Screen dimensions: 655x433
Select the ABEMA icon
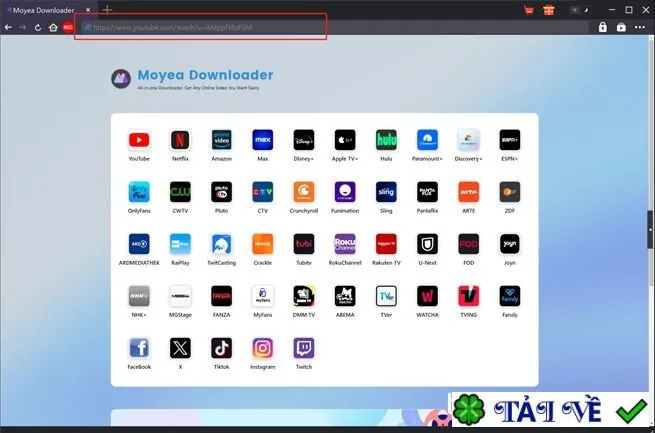pos(345,296)
